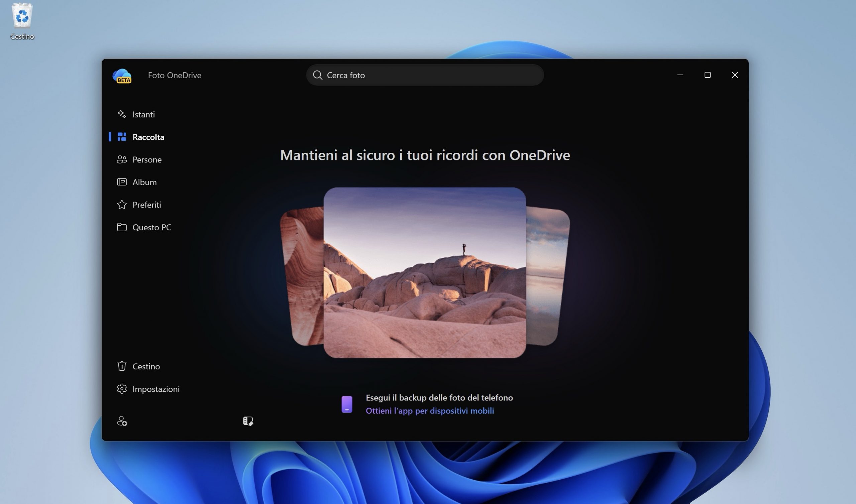
Task: Click the Persone people icon
Action: [x=122, y=160]
